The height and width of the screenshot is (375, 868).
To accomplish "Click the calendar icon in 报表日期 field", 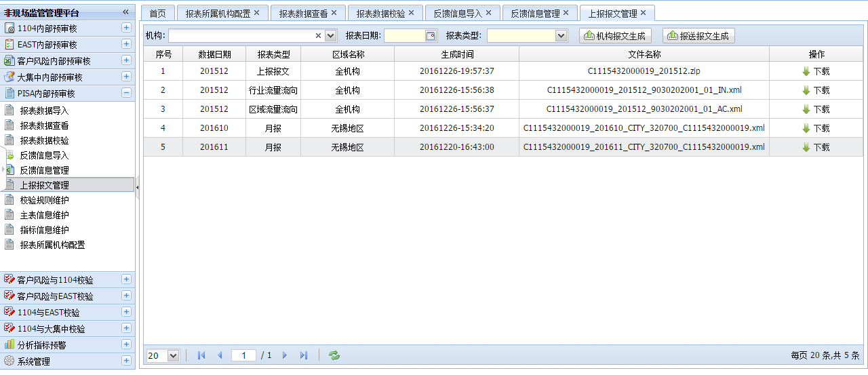I will click(x=431, y=36).
